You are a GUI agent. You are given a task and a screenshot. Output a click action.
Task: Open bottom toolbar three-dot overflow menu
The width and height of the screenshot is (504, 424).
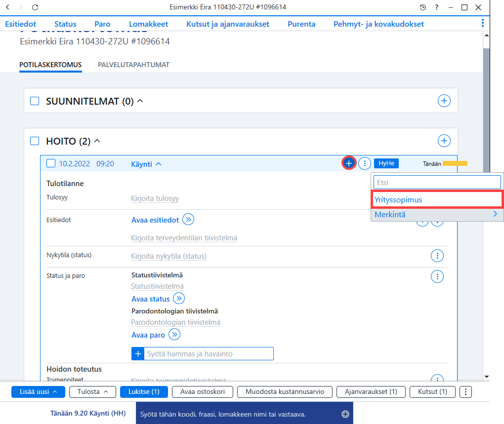coord(465,392)
